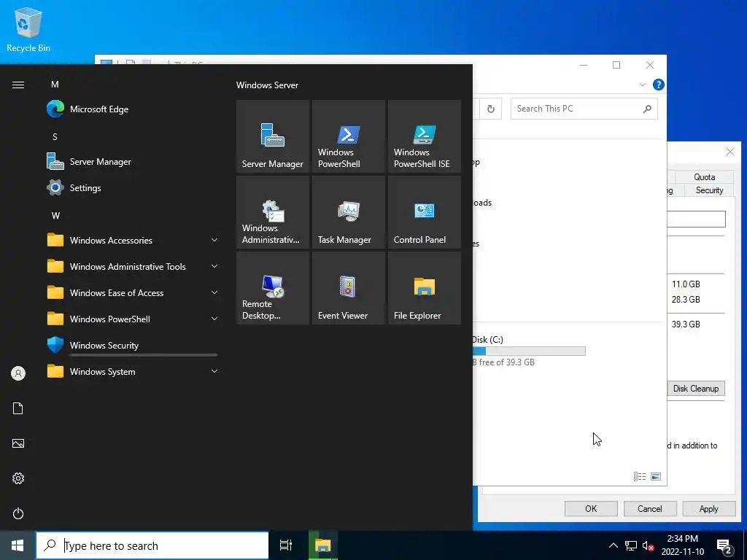Open the Recycle Bin desktop icon

coord(28,29)
